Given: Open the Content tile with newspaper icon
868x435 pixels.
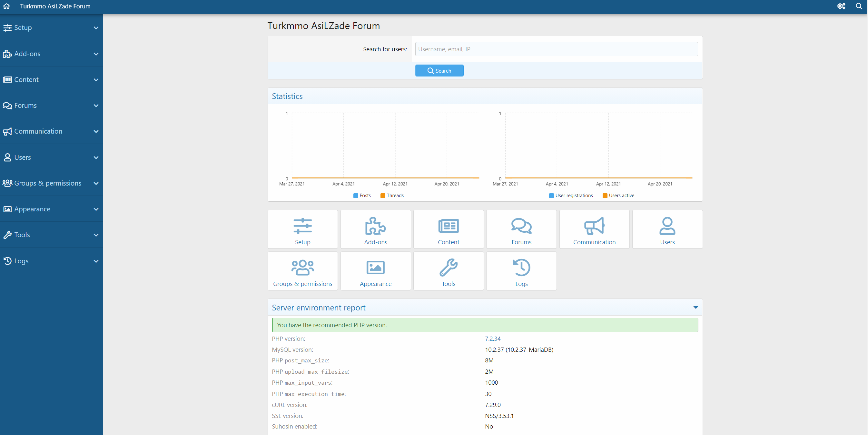Looking at the screenshot, I should click(x=449, y=229).
